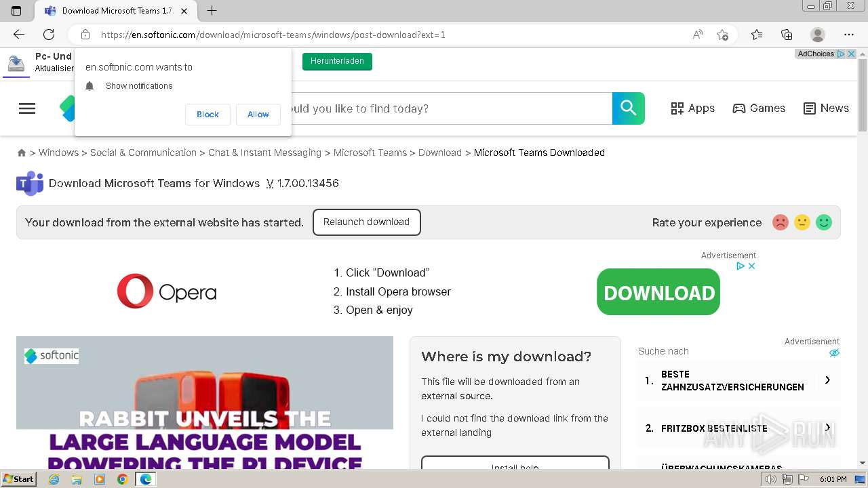Launch Google Chrome from the taskbar
The height and width of the screenshot is (488, 868).
coord(122,479)
